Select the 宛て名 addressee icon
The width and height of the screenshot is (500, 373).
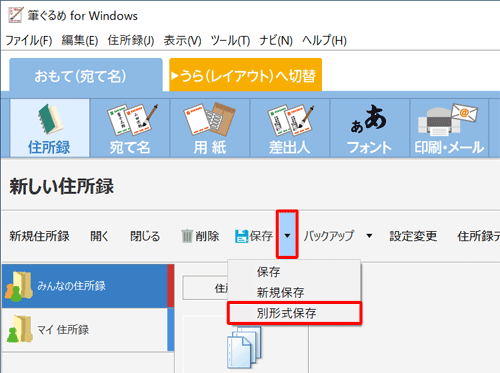(130, 128)
